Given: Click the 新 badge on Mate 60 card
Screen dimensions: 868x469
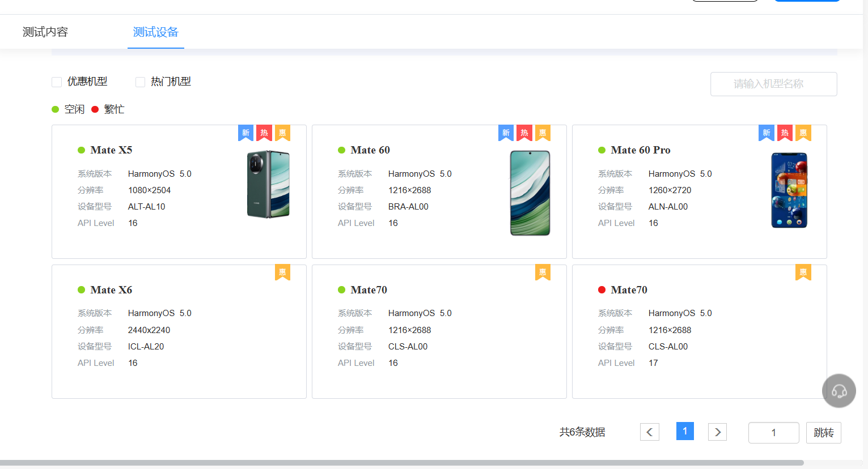Looking at the screenshot, I should [x=506, y=133].
